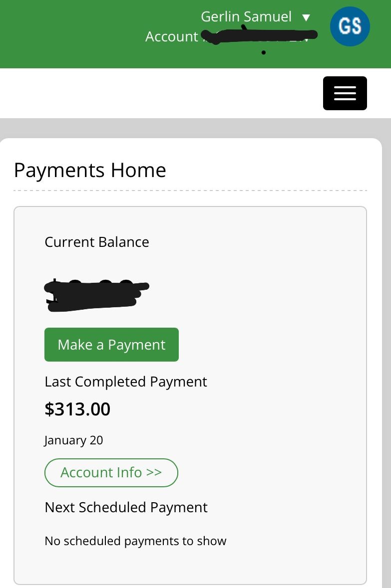The height and width of the screenshot is (588, 391).
Task: Open the Account Info link
Action: point(111,472)
